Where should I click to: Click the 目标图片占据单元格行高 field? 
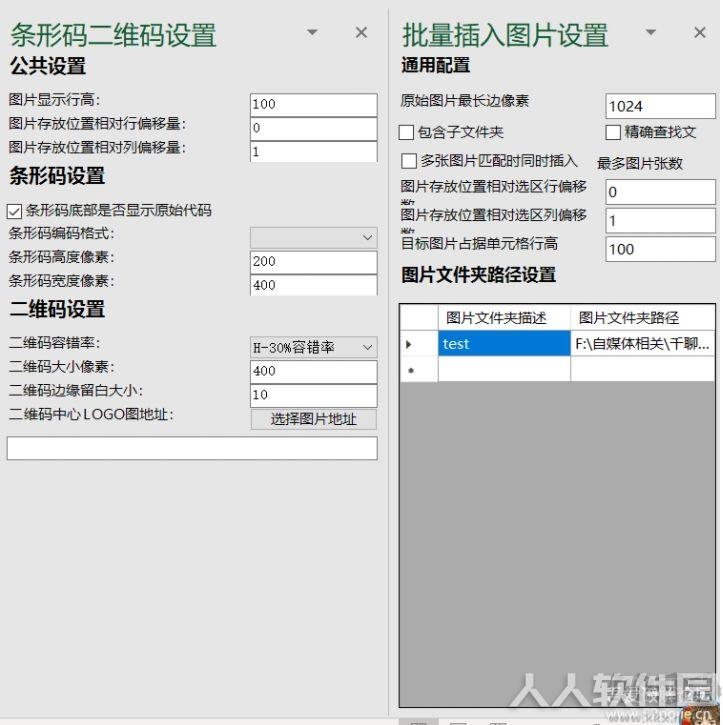point(660,249)
